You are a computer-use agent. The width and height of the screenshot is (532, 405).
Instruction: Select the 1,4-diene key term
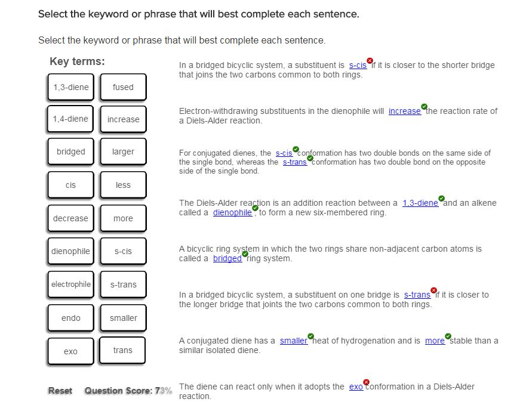70,118
